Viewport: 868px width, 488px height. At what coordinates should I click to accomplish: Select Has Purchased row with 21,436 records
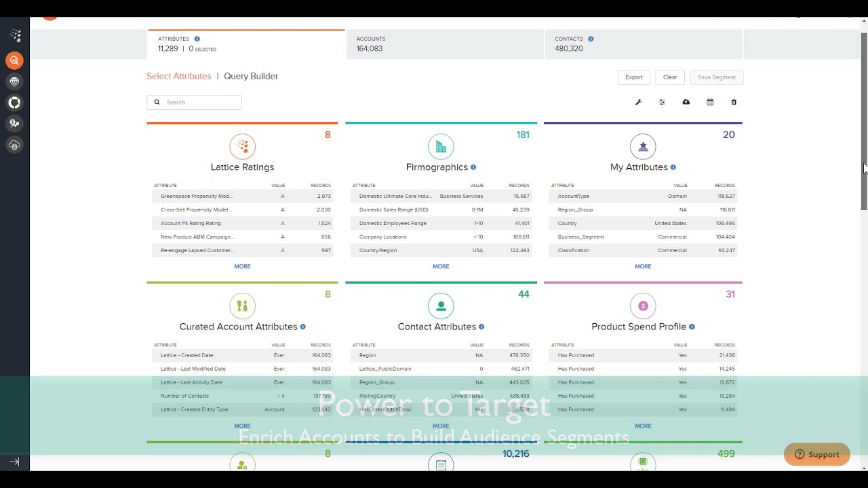pos(644,355)
